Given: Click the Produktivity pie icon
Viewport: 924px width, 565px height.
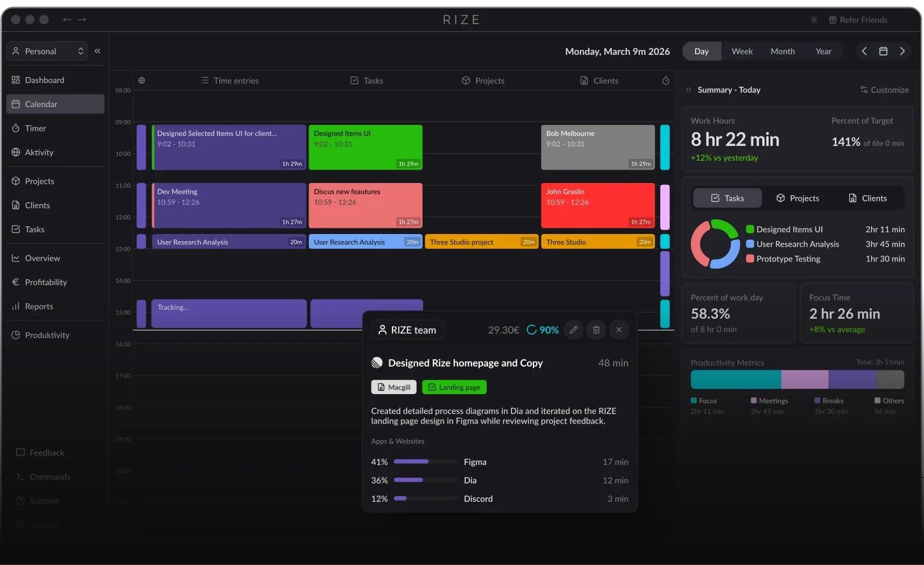Looking at the screenshot, I should (x=16, y=335).
